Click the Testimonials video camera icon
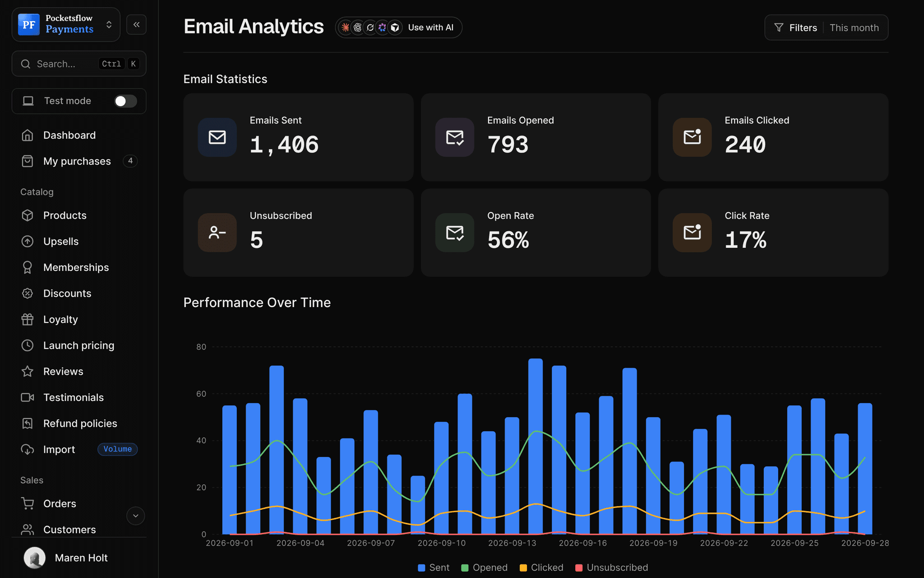 point(28,397)
